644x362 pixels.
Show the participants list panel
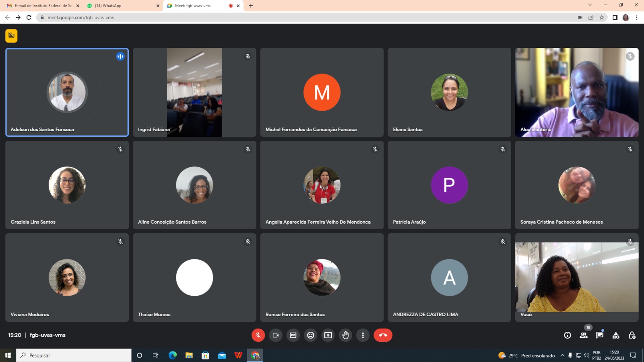click(584, 335)
